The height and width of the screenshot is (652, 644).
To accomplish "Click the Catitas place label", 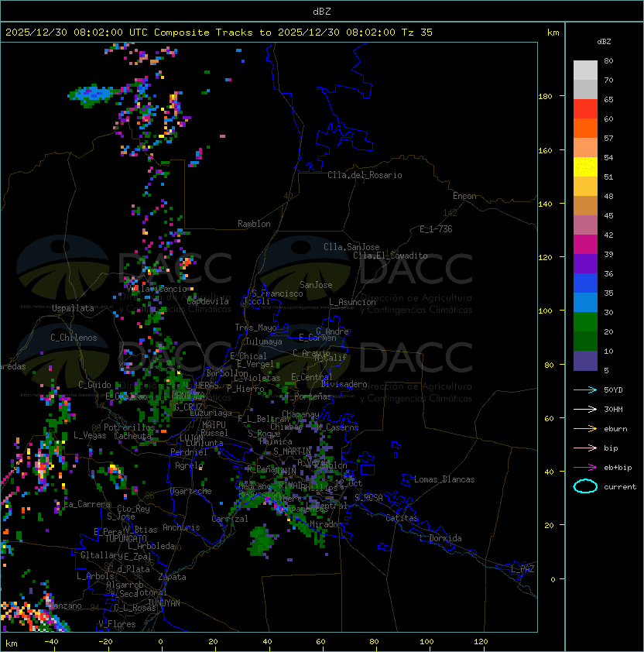I will (x=402, y=518).
